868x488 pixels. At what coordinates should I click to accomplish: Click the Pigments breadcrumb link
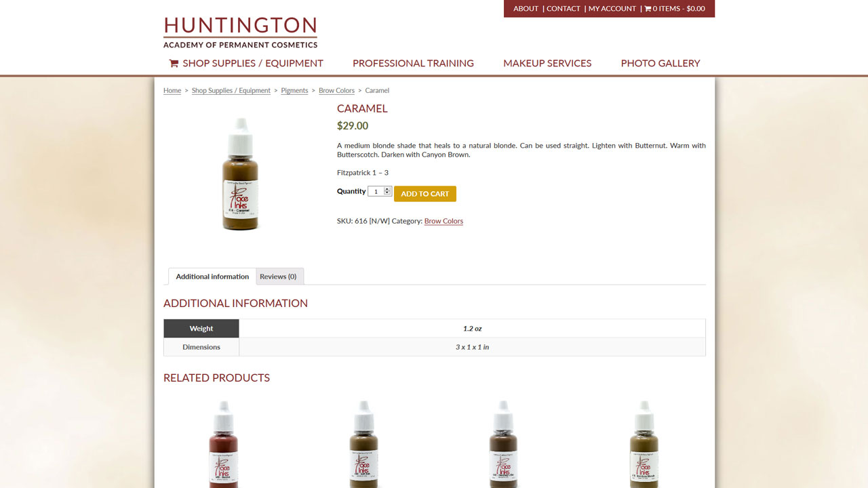(x=294, y=91)
